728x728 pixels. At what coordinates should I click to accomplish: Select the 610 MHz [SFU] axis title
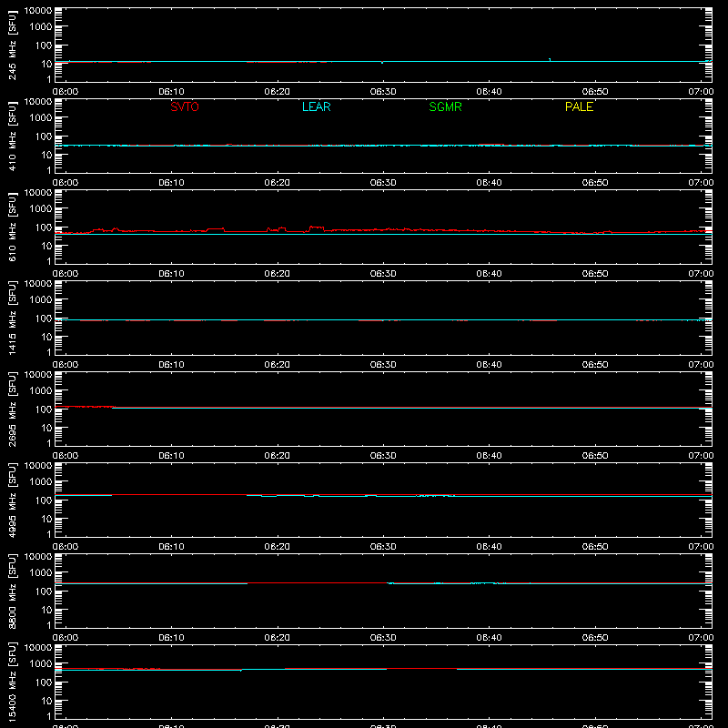(x=13, y=227)
